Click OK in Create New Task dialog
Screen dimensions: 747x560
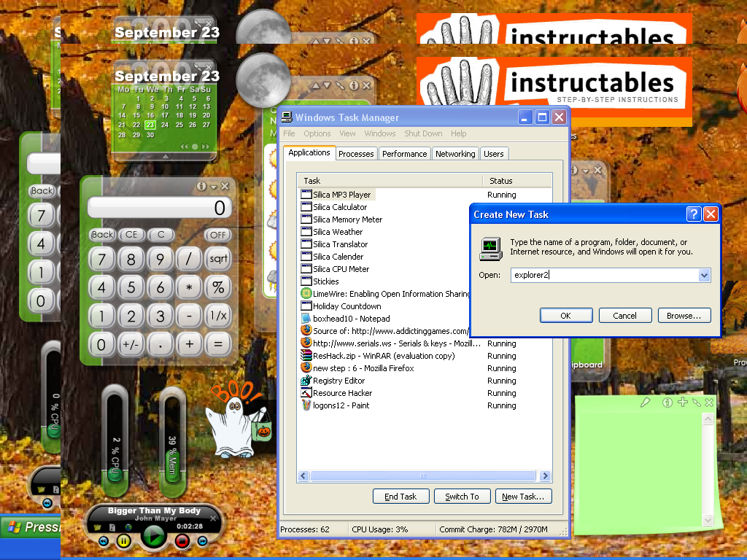pos(566,315)
